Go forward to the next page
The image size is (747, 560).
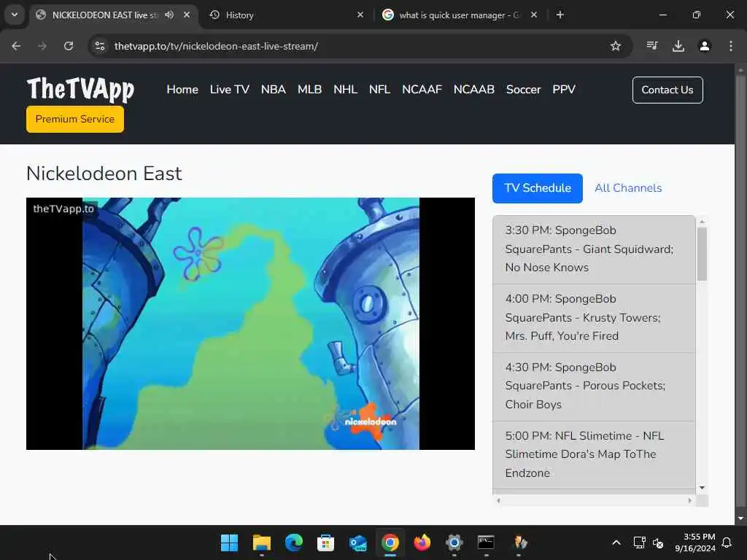tap(42, 46)
